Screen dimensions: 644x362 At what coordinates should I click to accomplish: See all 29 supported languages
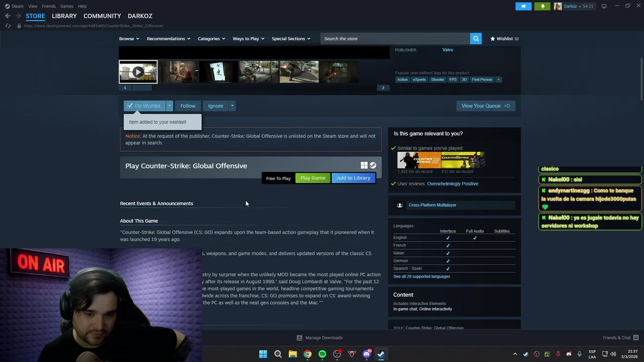(422, 277)
